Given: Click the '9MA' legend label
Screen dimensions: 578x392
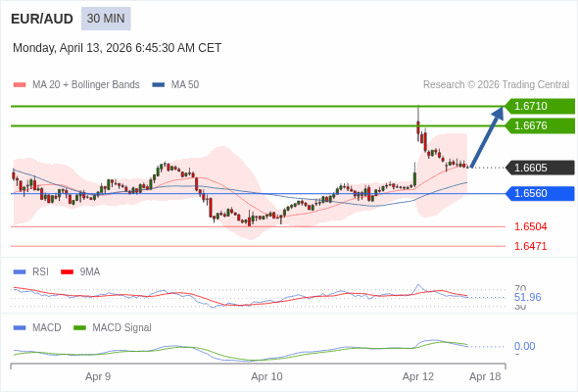Looking at the screenshot, I should (x=90, y=272).
